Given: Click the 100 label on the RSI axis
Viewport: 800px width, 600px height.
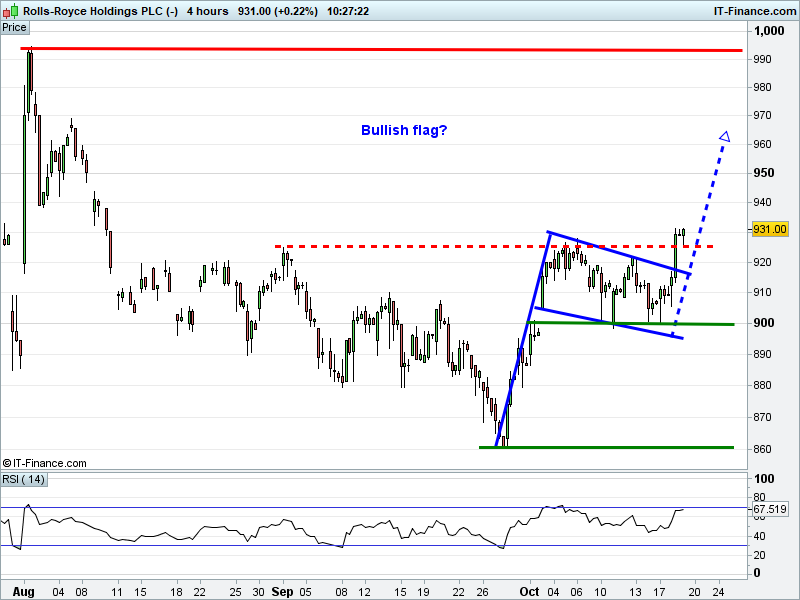Looking at the screenshot, I should point(764,479).
